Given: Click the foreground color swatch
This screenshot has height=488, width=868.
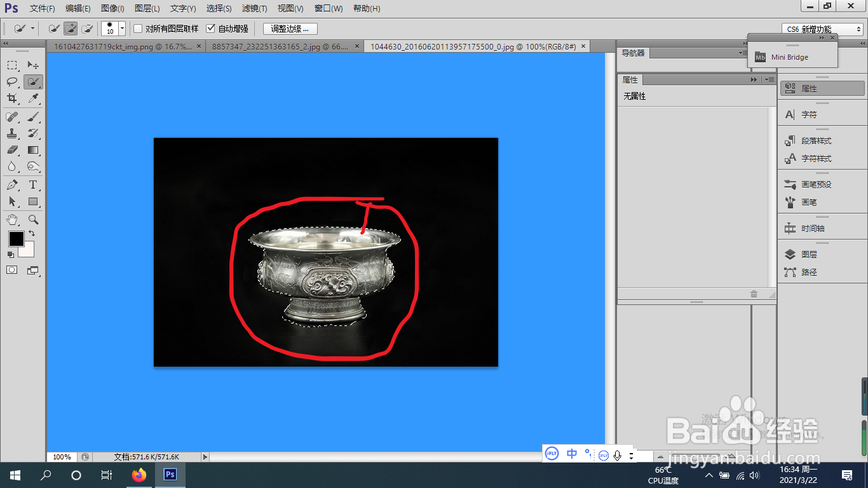Looking at the screenshot, I should pyautogui.click(x=15, y=238).
